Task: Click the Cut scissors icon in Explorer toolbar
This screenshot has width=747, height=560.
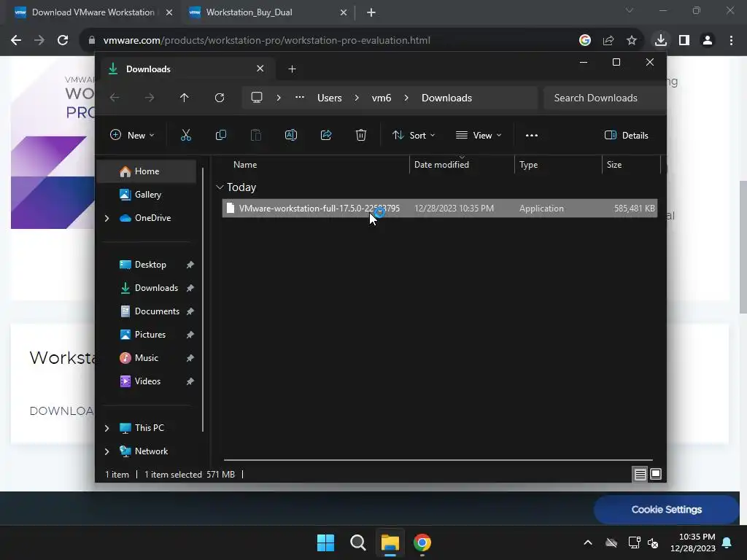Action: coord(186,135)
